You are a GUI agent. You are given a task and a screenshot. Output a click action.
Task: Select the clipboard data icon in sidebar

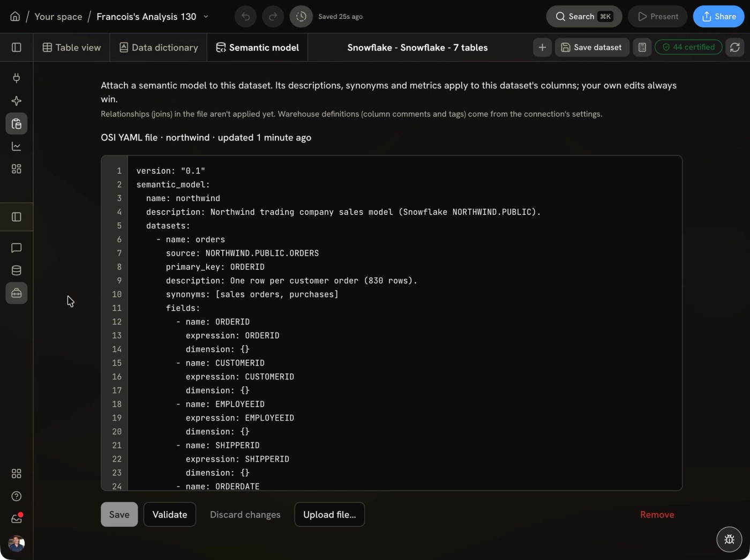pos(17,124)
